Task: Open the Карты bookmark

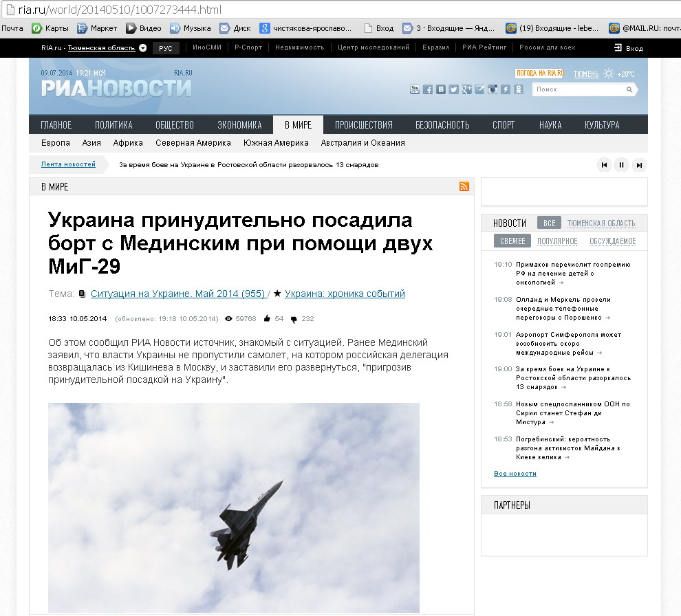Action: pyautogui.click(x=50, y=28)
